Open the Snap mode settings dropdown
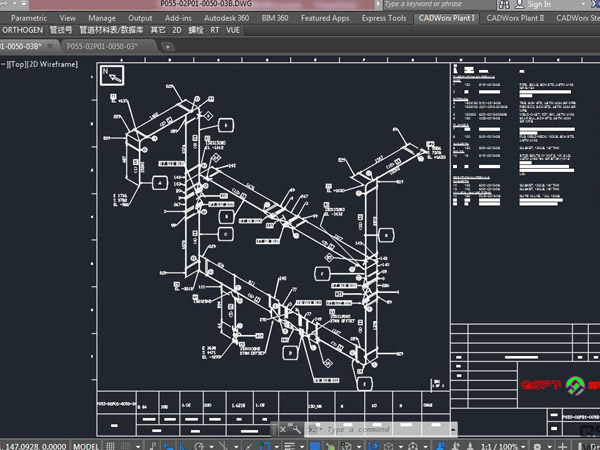The width and height of the screenshot is (600, 450). tap(138, 447)
